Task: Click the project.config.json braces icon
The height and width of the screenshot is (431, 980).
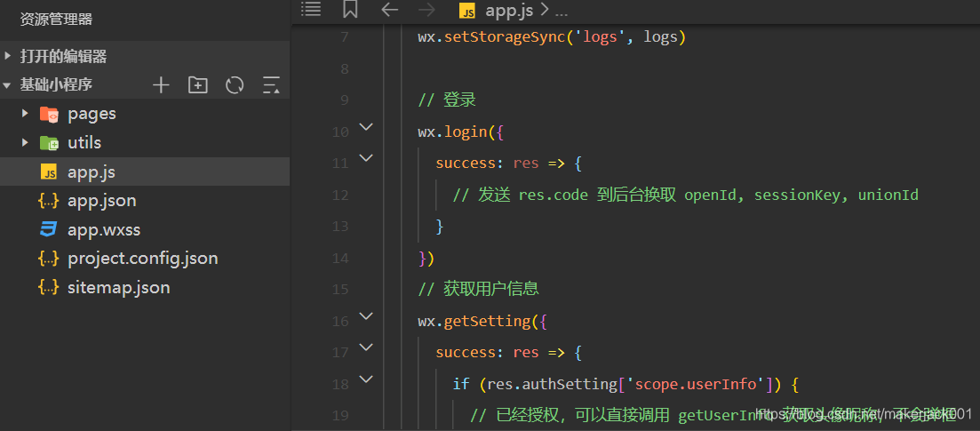Action: pos(49,259)
